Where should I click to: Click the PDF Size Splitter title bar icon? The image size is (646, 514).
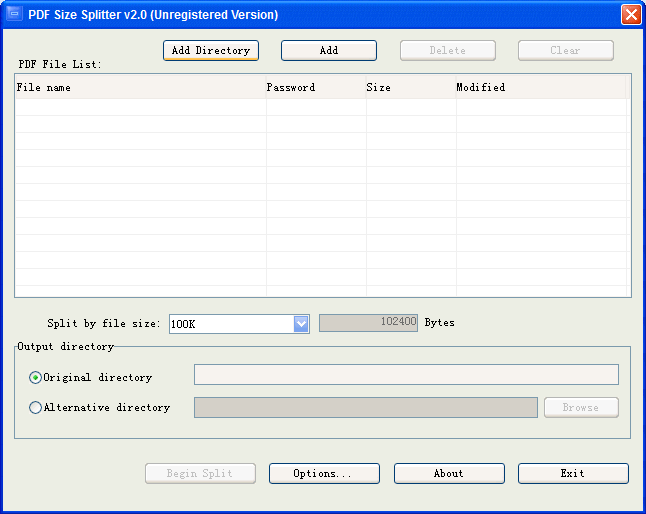(x=15, y=15)
